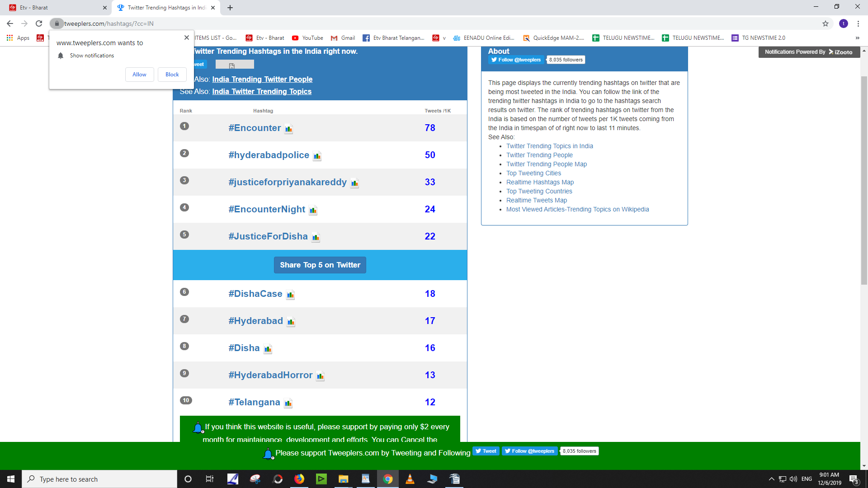Click the Block notifications button
Image resolution: width=868 pixels, height=488 pixels.
(172, 74)
